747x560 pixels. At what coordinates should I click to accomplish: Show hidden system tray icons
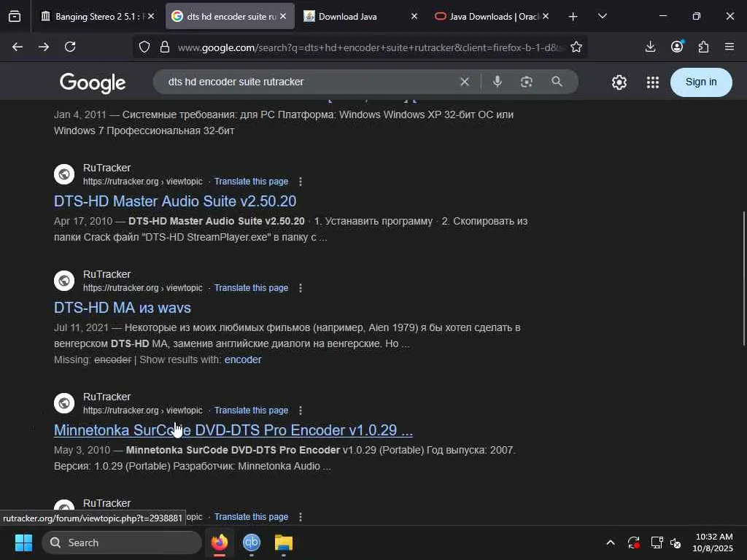tap(611, 542)
